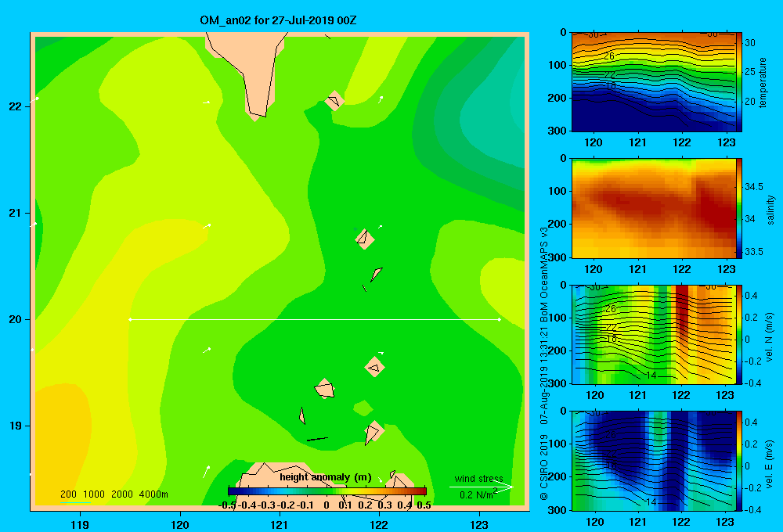Click the 34.5 tick on salinity color scale
The width and height of the screenshot is (783, 532).
point(754,187)
